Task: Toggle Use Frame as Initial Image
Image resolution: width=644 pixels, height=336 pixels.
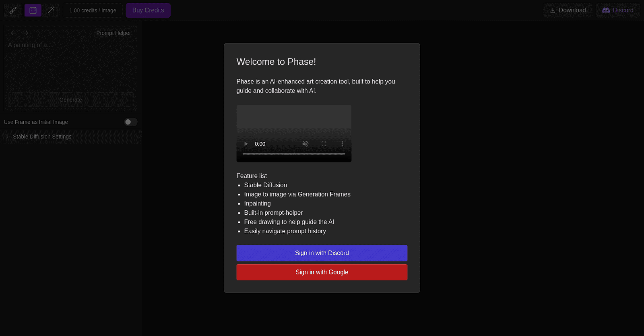Action: [130, 122]
